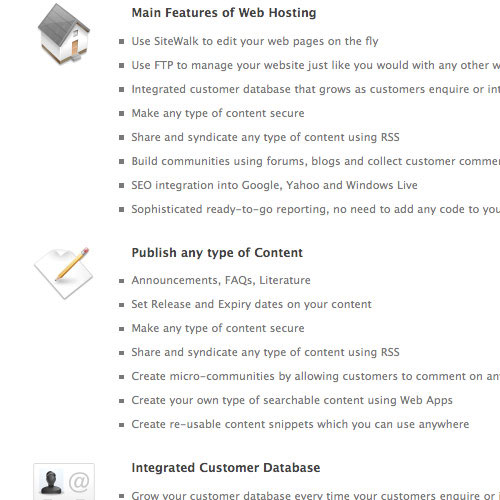Click Grow your customer database item
This screenshot has width=500, height=500.
tap(315, 495)
